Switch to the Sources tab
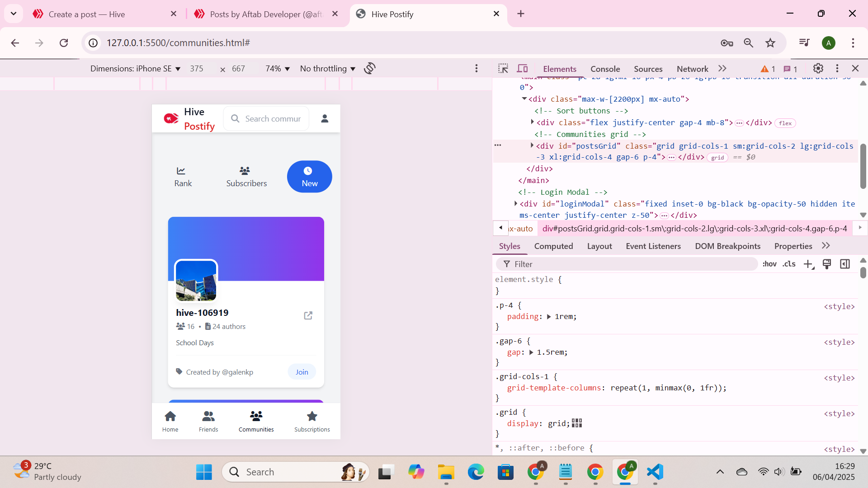868x488 pixels. 648,69
